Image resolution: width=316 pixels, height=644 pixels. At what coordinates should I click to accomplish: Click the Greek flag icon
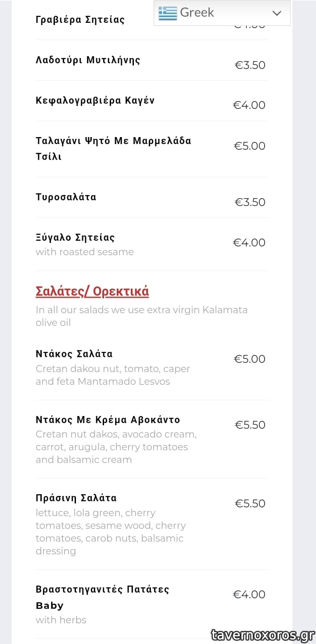pos(168,13)
